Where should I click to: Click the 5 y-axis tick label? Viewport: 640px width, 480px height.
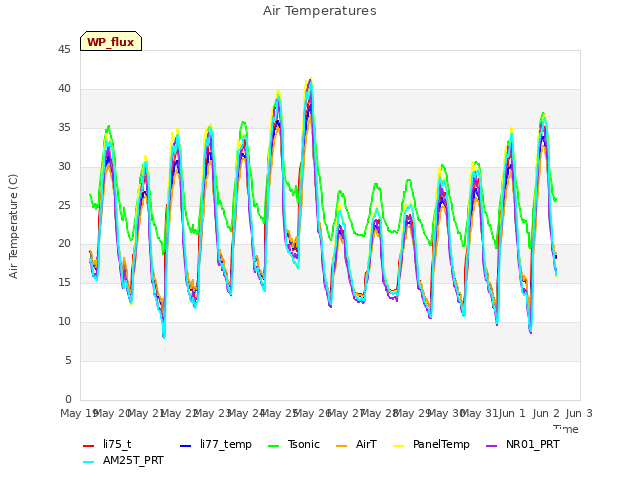[68, 360]
